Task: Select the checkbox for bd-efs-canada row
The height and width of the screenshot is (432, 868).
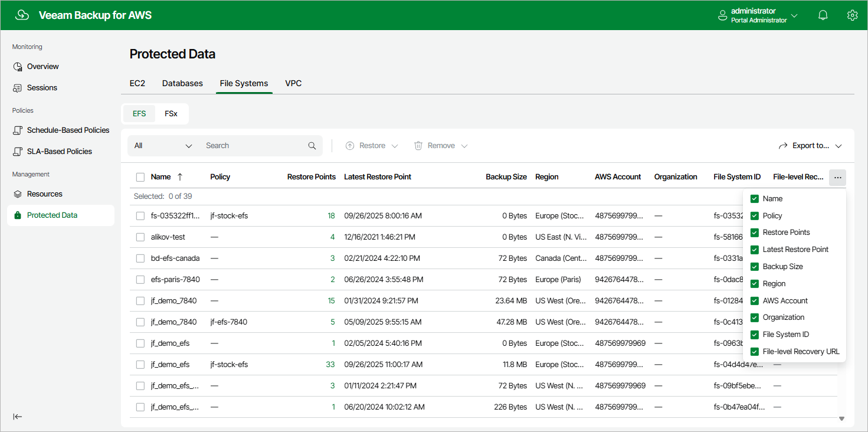Action: (140, 258)
